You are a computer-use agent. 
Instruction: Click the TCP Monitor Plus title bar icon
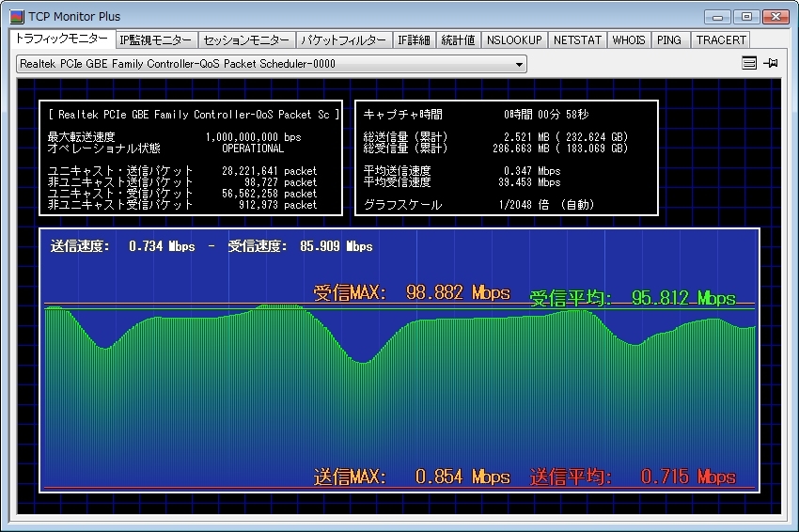pyautogui.click(x=16, y=16)
